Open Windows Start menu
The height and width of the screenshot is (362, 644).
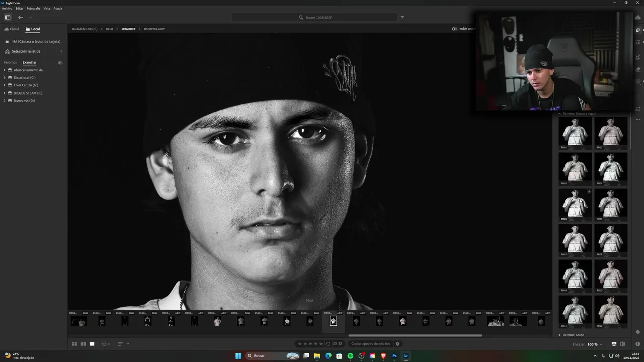[x=238, y=356]
